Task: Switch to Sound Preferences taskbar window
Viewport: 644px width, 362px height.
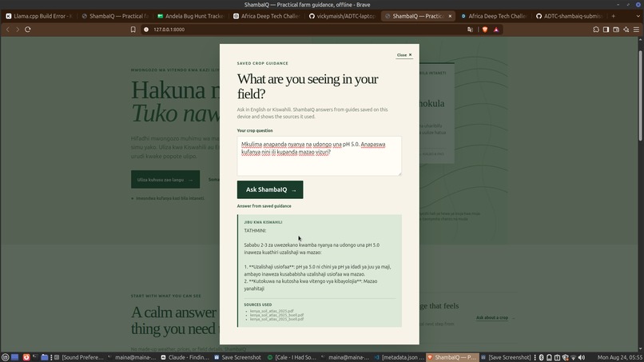Action: tap(79, 357)
